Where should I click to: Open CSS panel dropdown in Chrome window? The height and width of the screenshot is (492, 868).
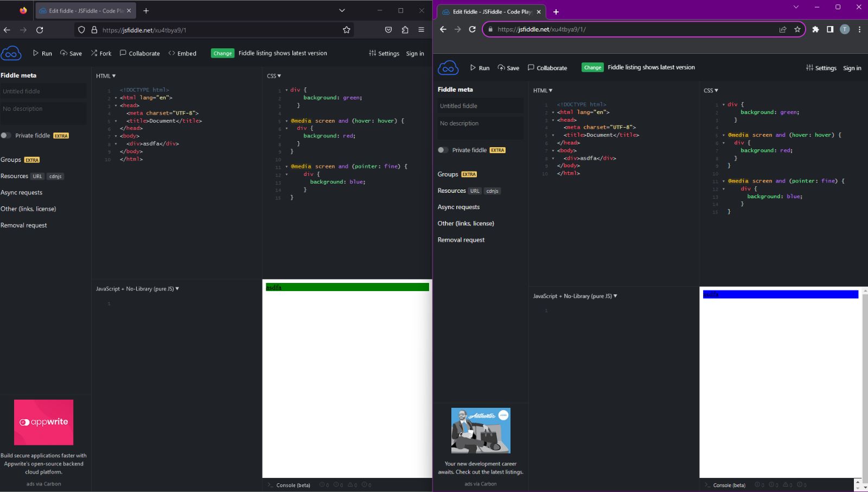tap(711, 91)
